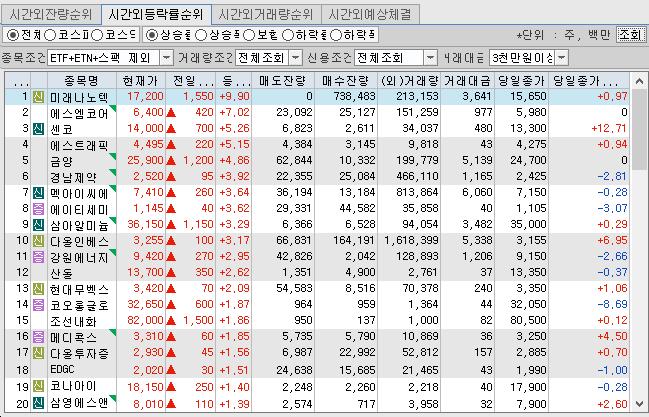649x417 pixels.
Task: Sort by the 종목명 column header
Action: point(82,80)
